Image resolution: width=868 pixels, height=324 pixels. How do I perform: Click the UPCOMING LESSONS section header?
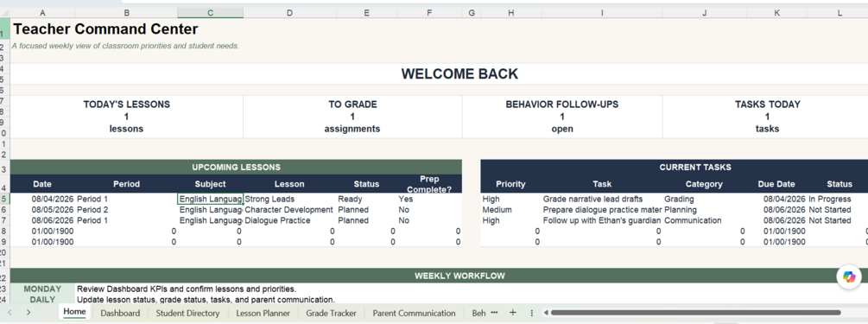coord(236,168)
